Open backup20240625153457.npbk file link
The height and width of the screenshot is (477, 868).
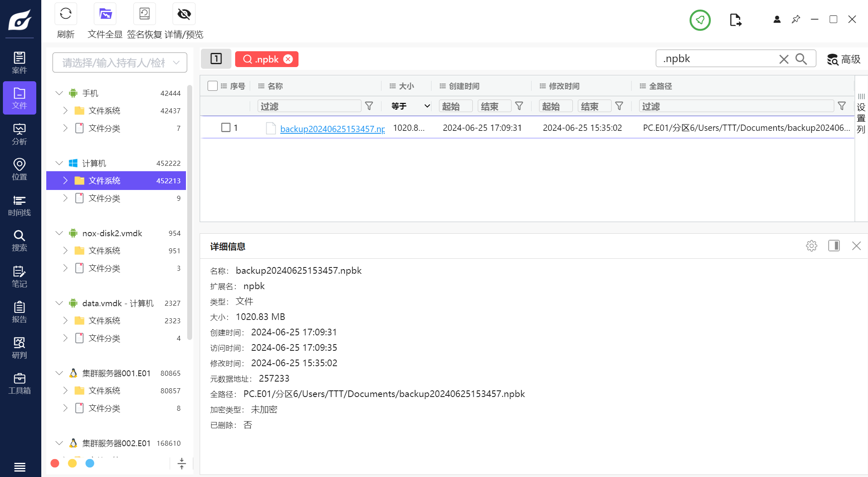[332, 129]
